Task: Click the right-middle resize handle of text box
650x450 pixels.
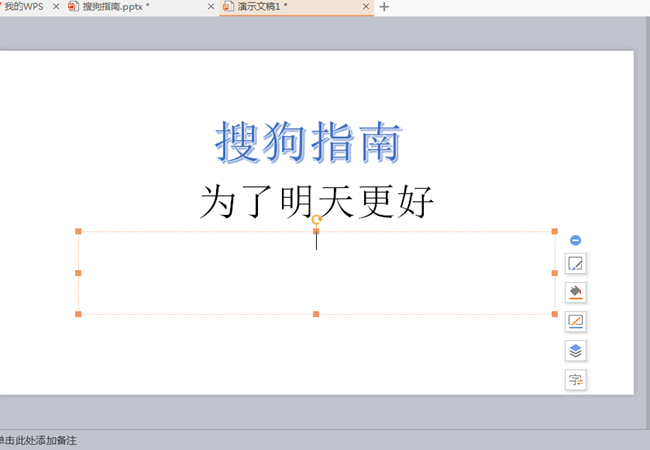Action: coord(555,273)
